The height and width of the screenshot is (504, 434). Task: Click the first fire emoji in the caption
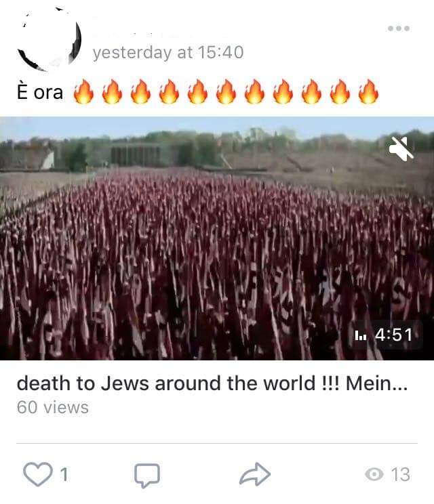point(83,92)
